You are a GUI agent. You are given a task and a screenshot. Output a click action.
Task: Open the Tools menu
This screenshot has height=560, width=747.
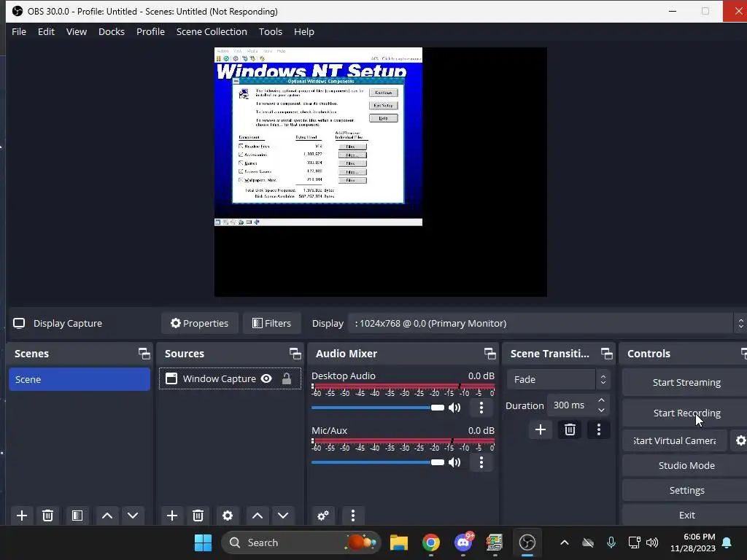[x=270, y=32]
